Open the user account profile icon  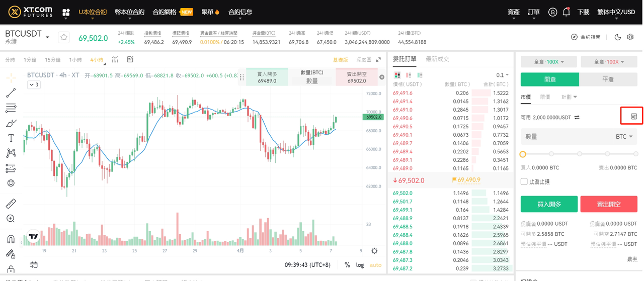click(552, 12)
